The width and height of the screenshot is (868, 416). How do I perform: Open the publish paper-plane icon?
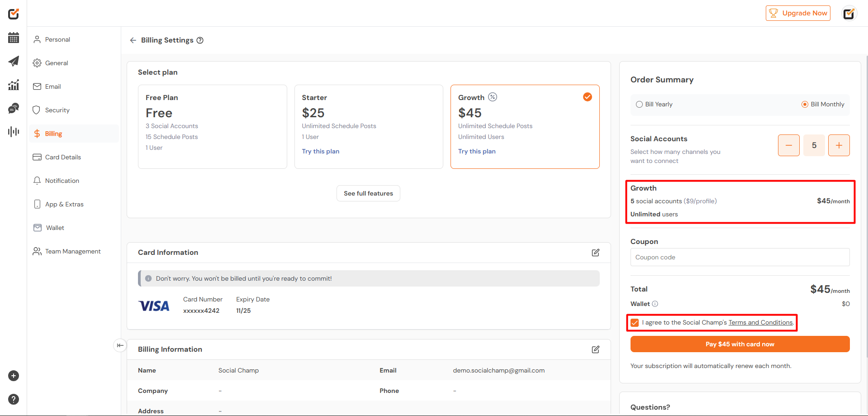tap(14, 61)
